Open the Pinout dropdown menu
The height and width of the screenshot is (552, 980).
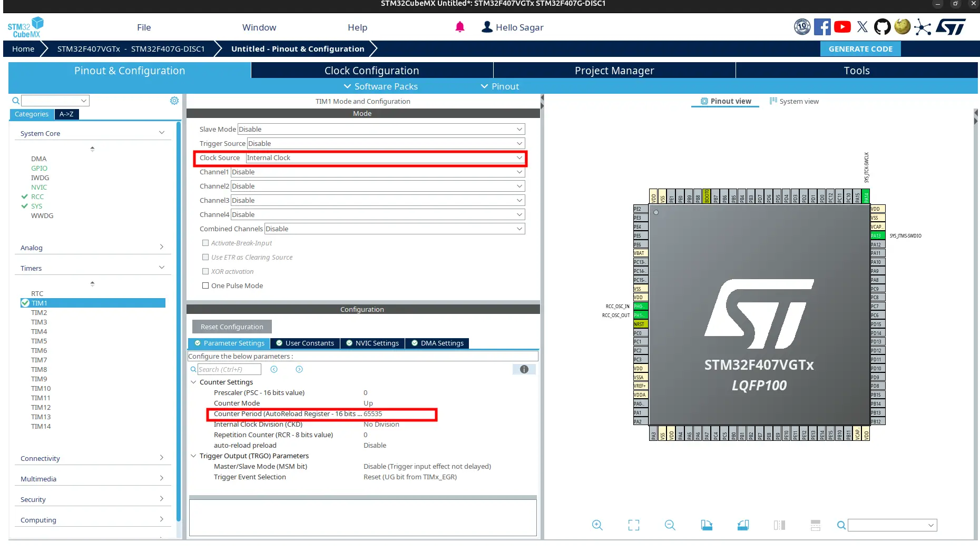(x=500, y=86)
